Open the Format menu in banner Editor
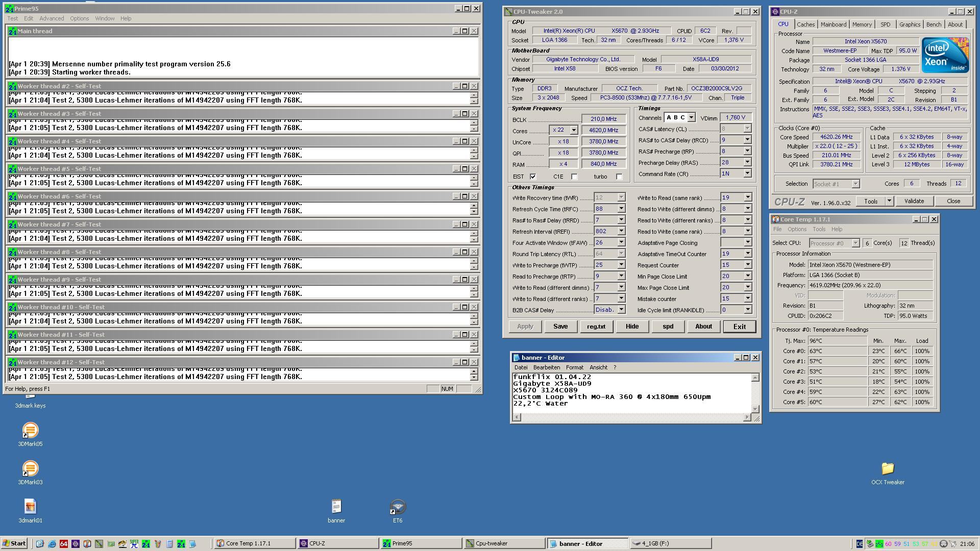This screenshot has width=980, height=551. [x=574, y=367]
